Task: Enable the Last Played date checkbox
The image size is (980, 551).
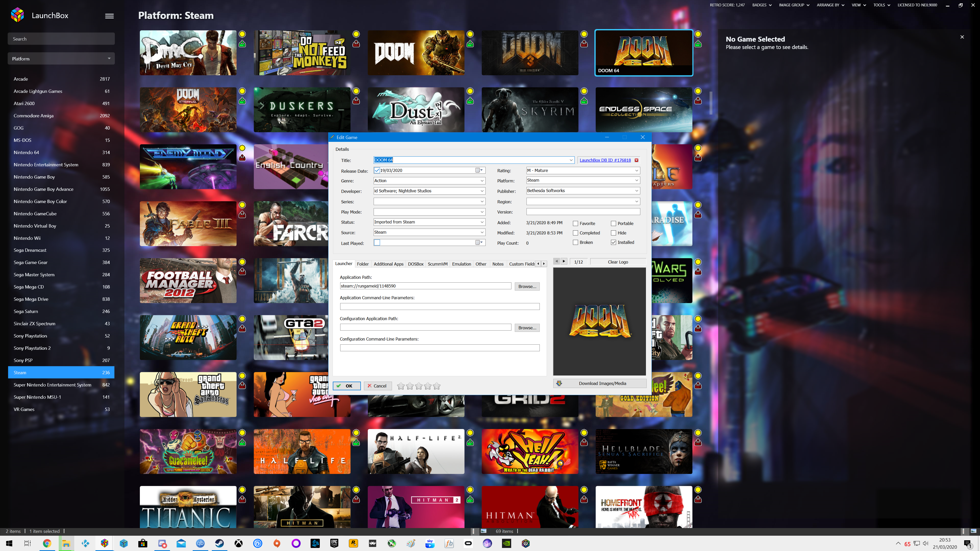Action: click(377, 242)
